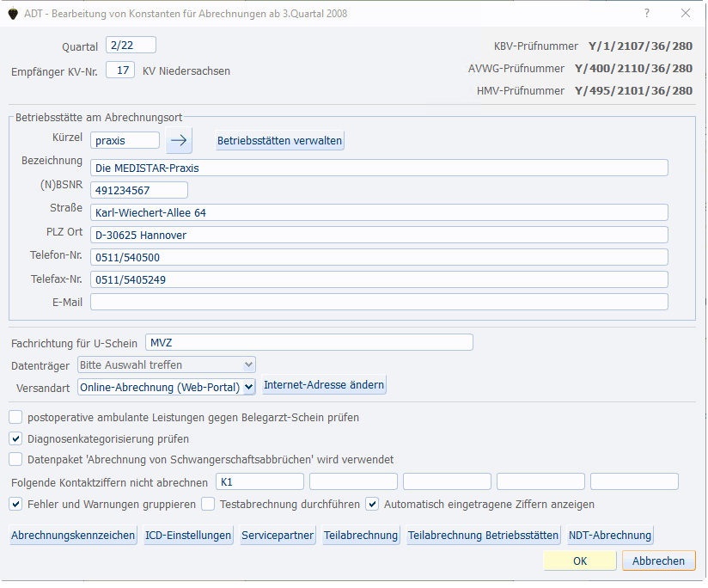708x588 pixels.
Task: Click into the empty E-Mail field
Action: click(378, 301)
